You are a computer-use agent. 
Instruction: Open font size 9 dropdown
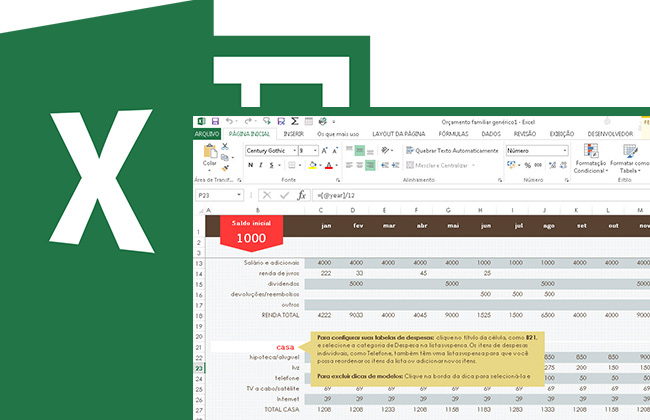pos(315,151)
